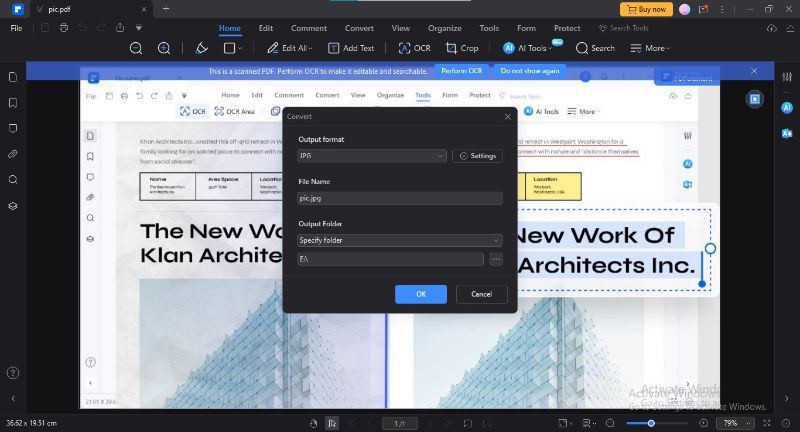The image size is (800, 432).
Task: Open the comments panel in left sidebar
Action: click(13, 129)
